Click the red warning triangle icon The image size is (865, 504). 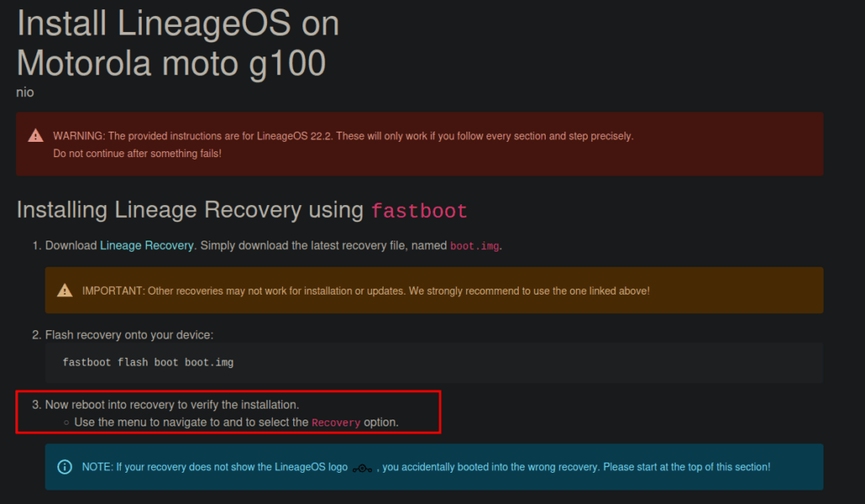coord(35,136)
